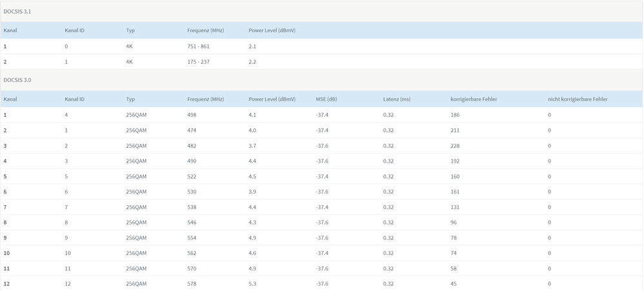Click the DOCSIS 3.0 section heading
The height and width of the screenshot is (291, 644).
pyautogui.click(x=17, y=80)
